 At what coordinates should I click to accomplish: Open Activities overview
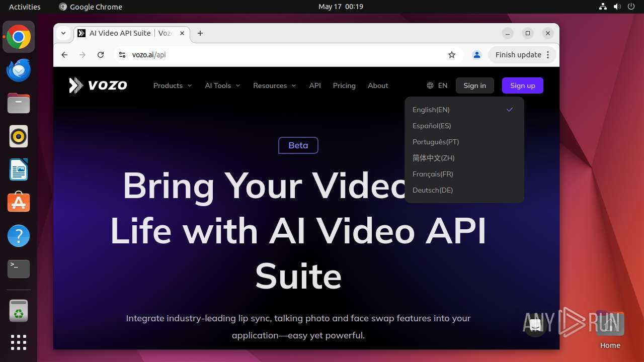pos(25,7)
